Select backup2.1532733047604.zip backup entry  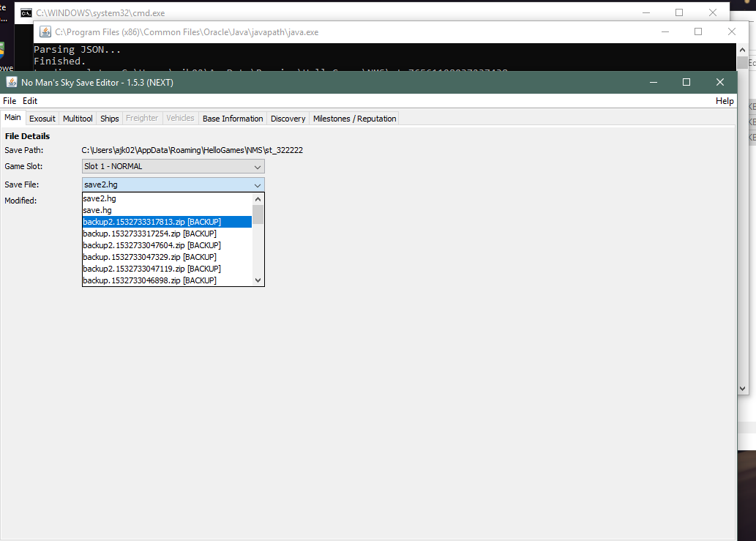(167, 245)
